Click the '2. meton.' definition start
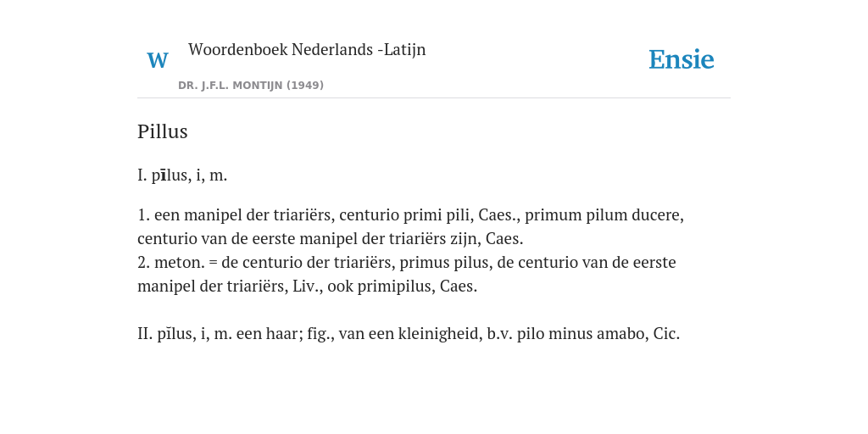Viewport: 868px width, 434px height. click(171, 262)
